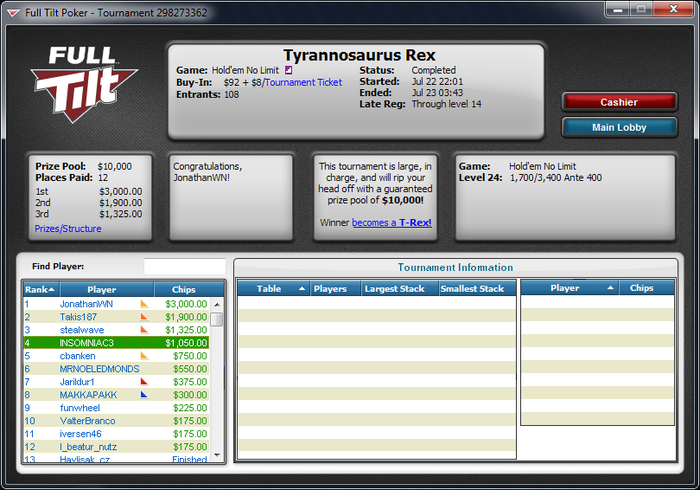Sort the player list by Chips column header
This screenshot has width=700, height=490.
[x=188, y=290]
